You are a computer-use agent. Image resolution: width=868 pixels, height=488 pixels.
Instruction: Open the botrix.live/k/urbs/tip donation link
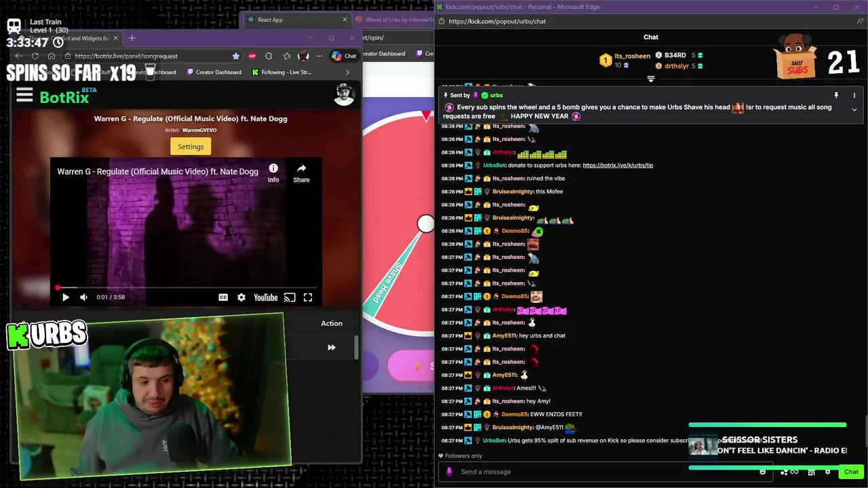(618, 165)
